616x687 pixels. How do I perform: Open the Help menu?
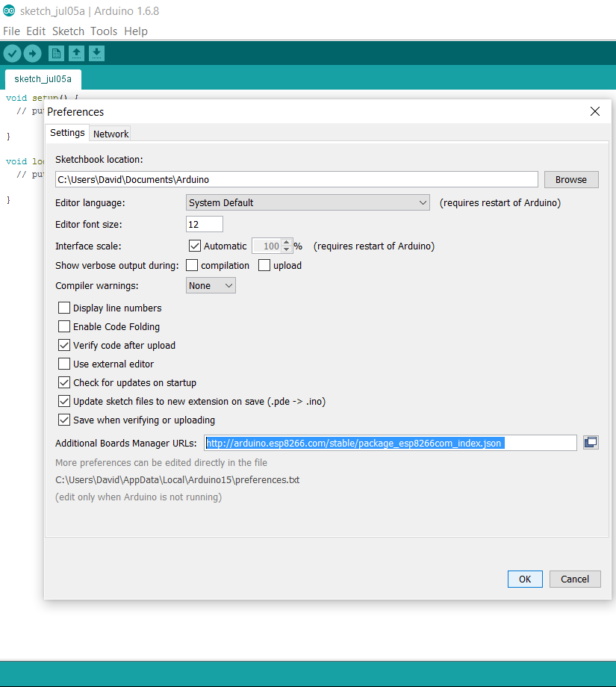point(136,31)
